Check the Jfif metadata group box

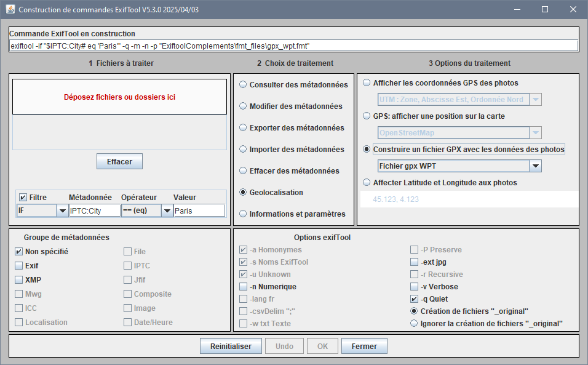127,280
